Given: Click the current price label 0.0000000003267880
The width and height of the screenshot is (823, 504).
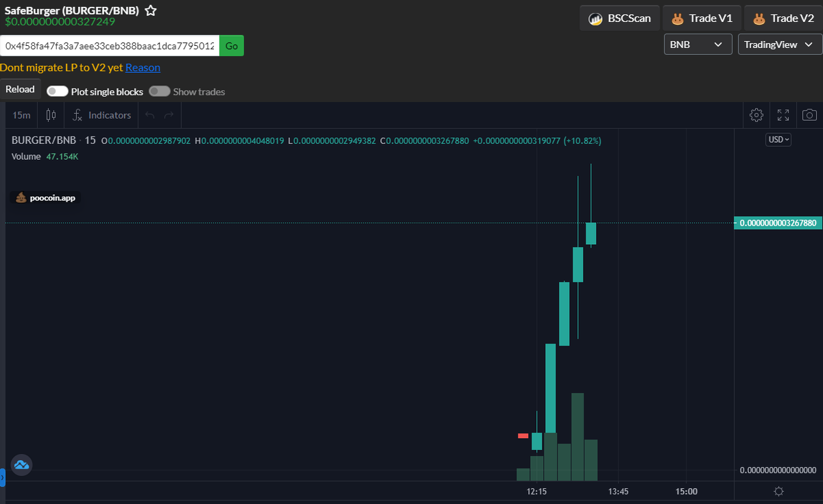Looking at the screenshot, I should (x=778, y=223).
